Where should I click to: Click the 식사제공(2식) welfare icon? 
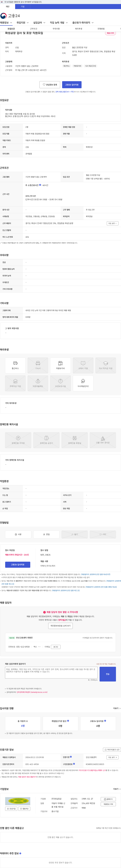83,383
